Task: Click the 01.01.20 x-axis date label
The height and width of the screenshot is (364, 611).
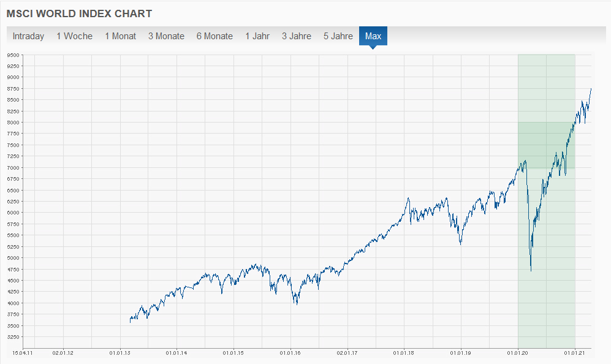Action: point(518,353)
